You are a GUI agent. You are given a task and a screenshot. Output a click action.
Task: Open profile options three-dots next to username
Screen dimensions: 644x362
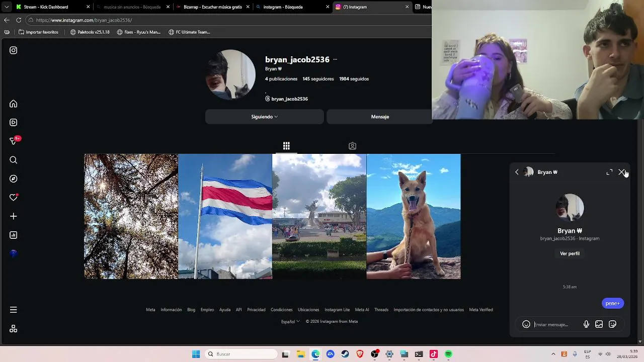point(335,59)
